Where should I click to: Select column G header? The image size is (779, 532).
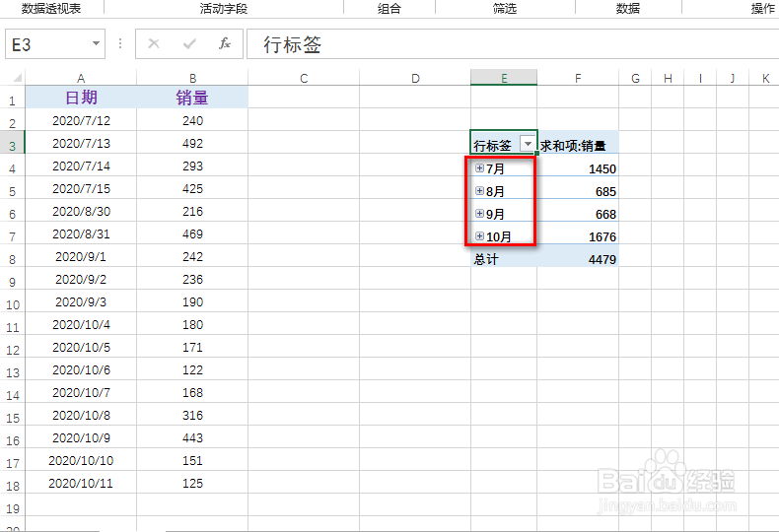pyautogui.click(x=635, y=78)
